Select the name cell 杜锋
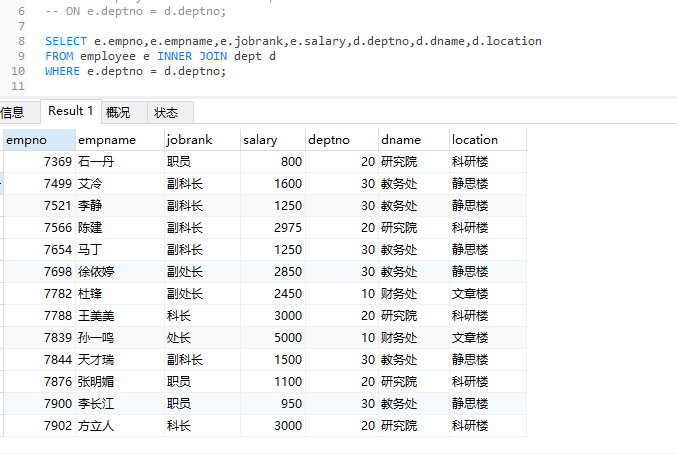Image resolution: width=677 pixels, height=454 pixels. 120,294
